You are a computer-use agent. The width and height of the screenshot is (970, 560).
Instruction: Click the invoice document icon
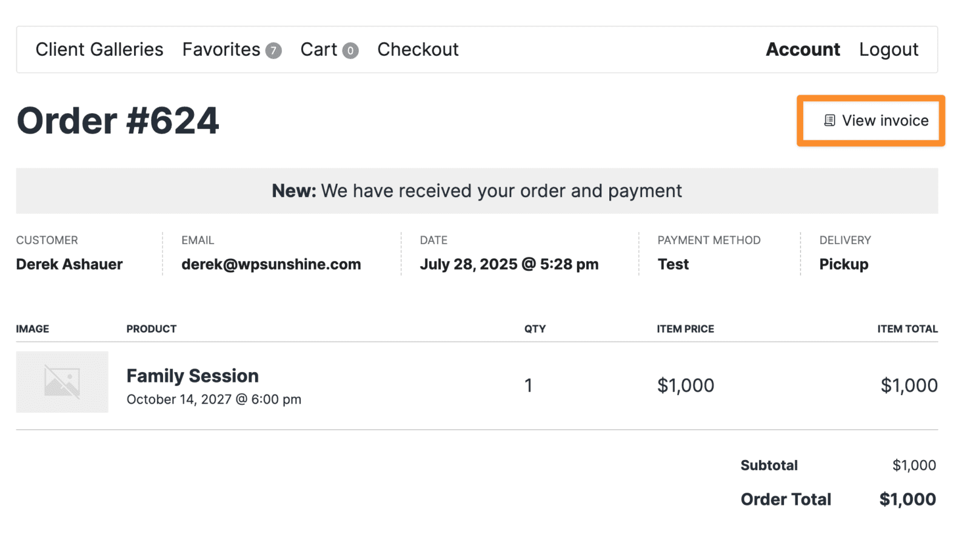click(829, 121)
